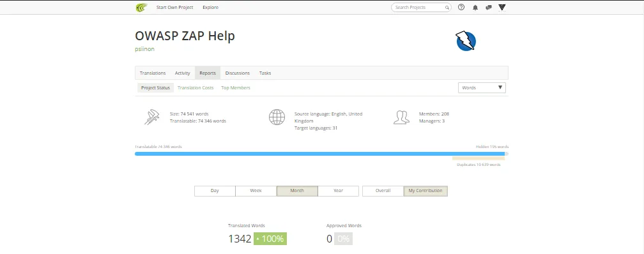Open Start Own Project link
The image size is (644, 254).
pyautogui.click(x=174, y=8)
